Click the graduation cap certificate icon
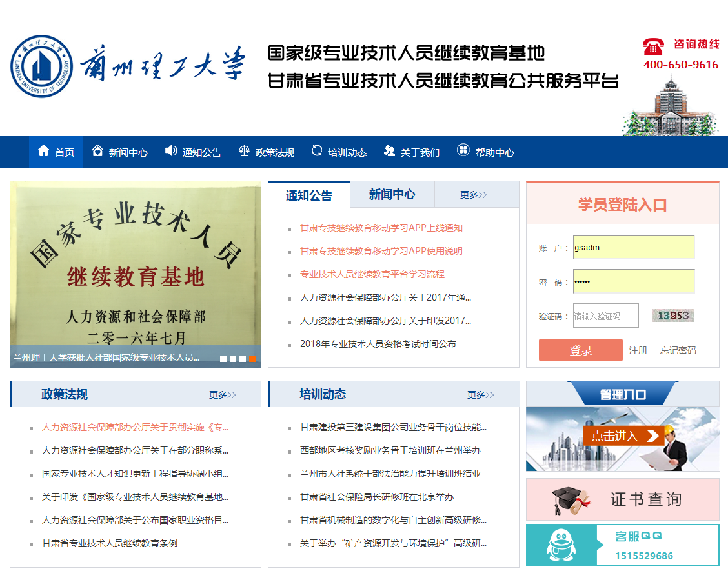Image resolution: width=728 pixels, height=571 pixels. (571, 500)
